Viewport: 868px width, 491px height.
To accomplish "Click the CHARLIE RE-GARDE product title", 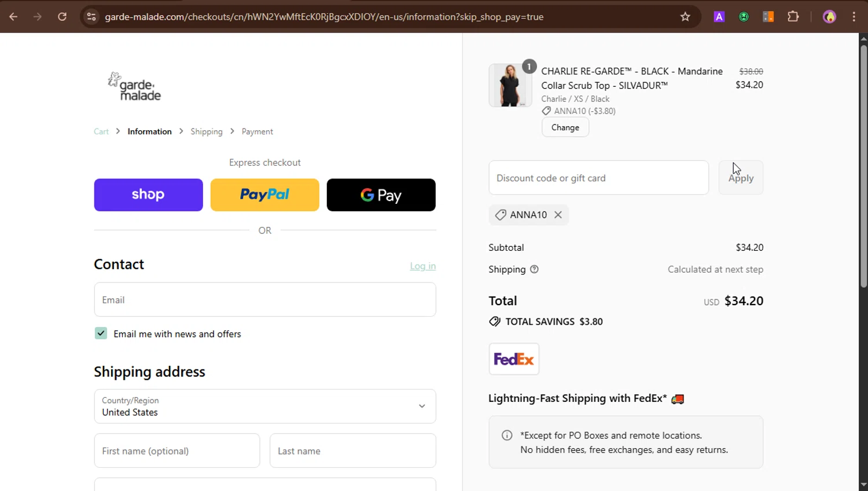I will coord(632,78).
